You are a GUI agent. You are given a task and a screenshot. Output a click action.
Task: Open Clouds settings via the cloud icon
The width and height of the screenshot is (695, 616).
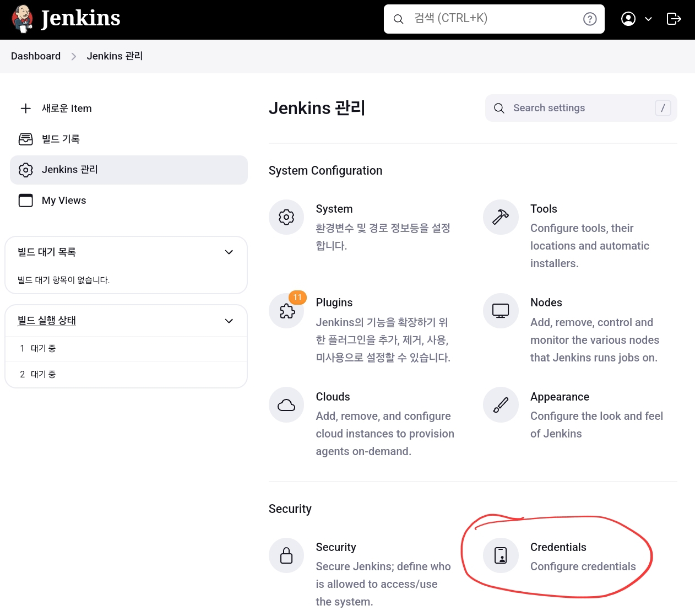pyautogui.click(x=286, y=404)
